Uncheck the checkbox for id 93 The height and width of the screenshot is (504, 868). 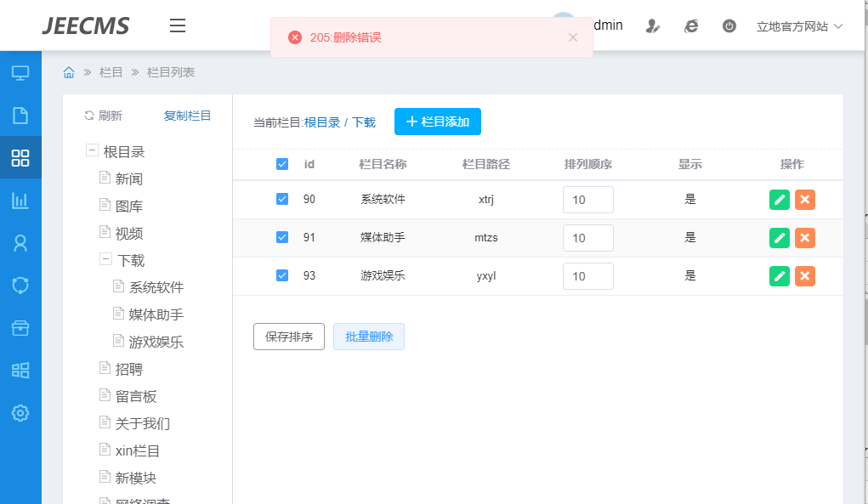(x=282, y=275)
